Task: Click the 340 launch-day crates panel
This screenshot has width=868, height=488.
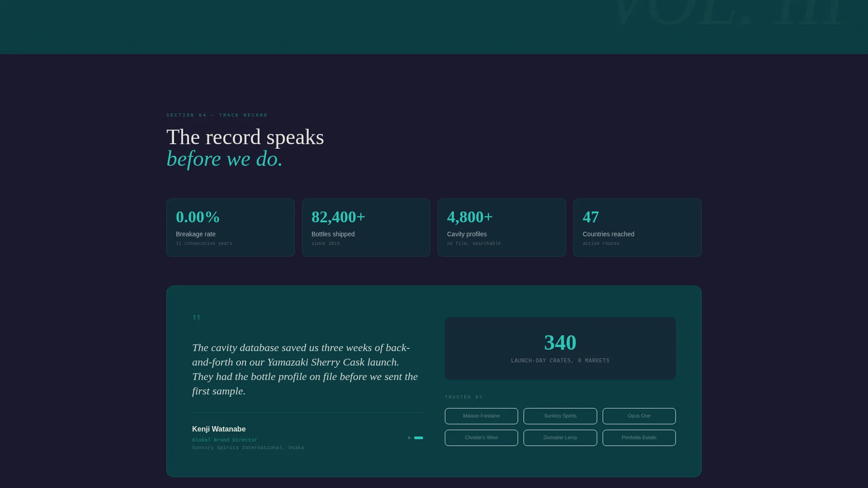Action: 560,348
